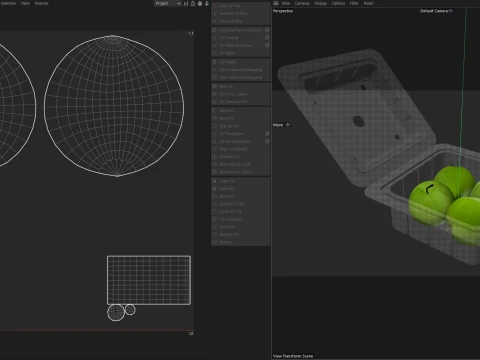Image resolution: width=480 pixels, height=360 pixels.
Task: Click the chart icon next to Project dropdown
Action: click(186, 3)
